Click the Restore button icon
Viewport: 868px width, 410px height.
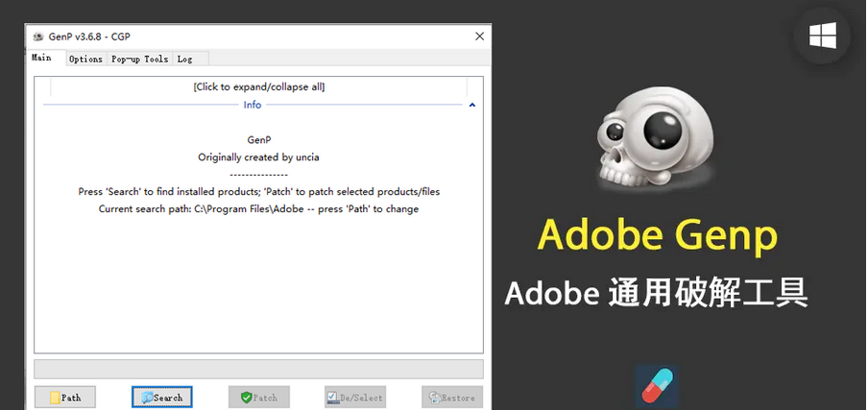point(435,398)
